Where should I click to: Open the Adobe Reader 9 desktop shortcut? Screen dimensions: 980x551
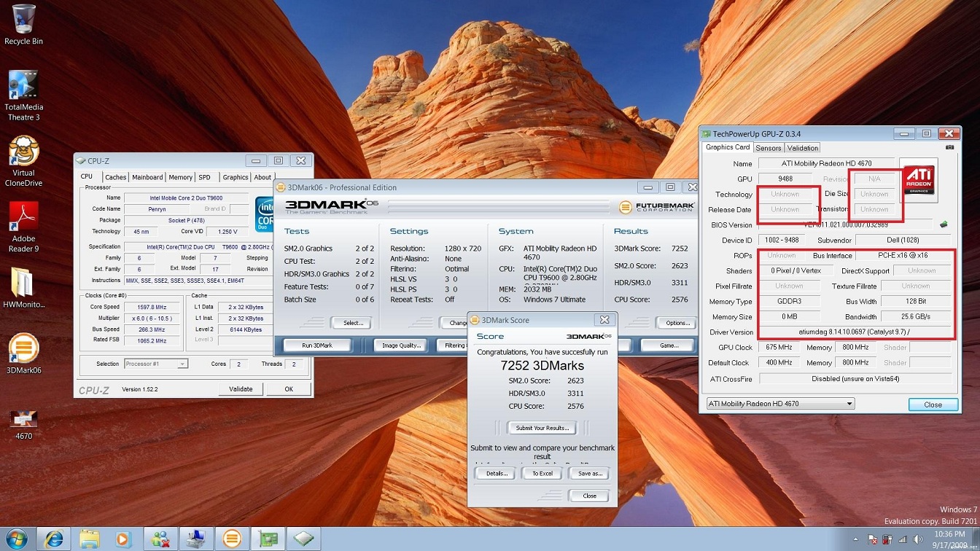click(x=23, y=227)
